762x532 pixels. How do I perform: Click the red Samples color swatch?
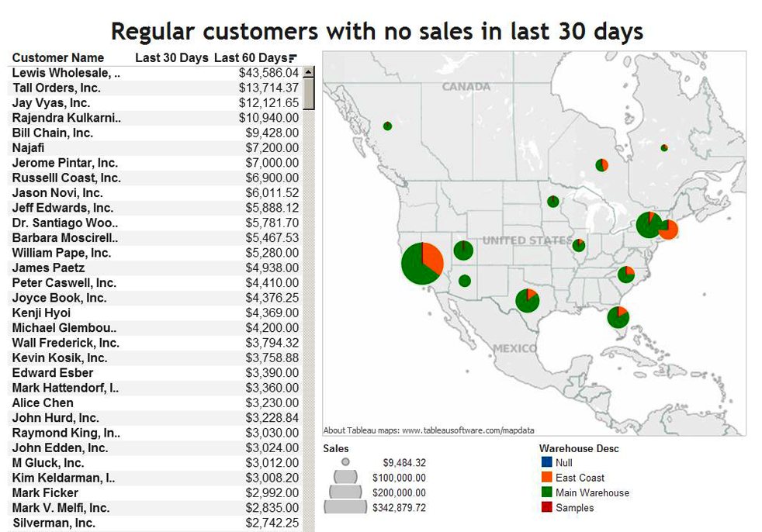tap(547, 507)
